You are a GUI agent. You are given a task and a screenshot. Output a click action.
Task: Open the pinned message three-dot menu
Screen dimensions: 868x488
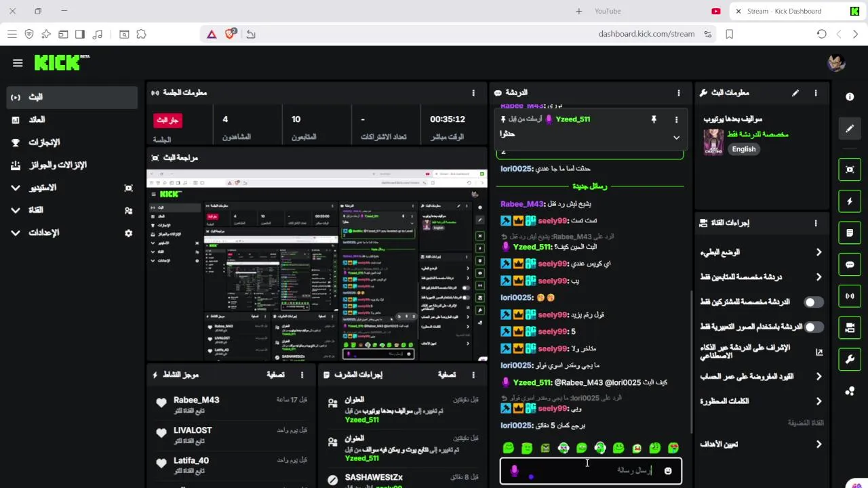[676, 119]
